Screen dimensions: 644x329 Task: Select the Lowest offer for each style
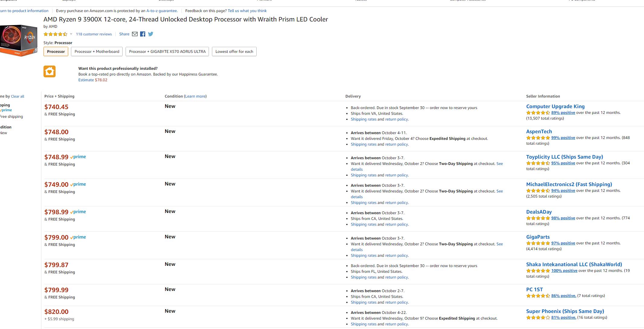click(x=234, y=51)
